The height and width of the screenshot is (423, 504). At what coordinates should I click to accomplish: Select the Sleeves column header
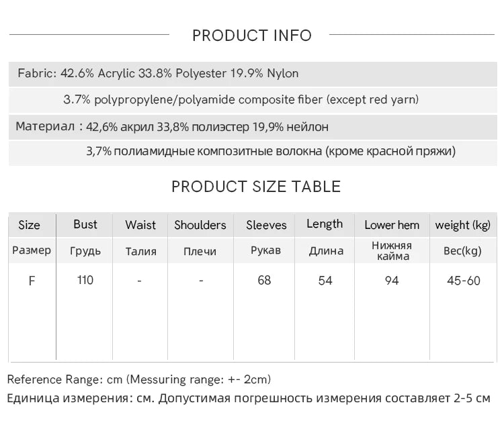coord(266,225)
